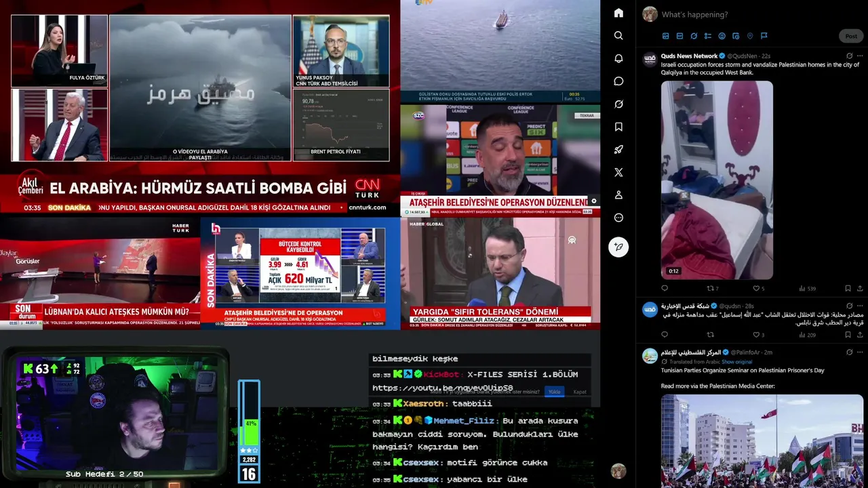Image resolution: width=868 pixels, height=488 pixels.
Task: Open emoji picker in composer
Action: [x=722, y=36]
